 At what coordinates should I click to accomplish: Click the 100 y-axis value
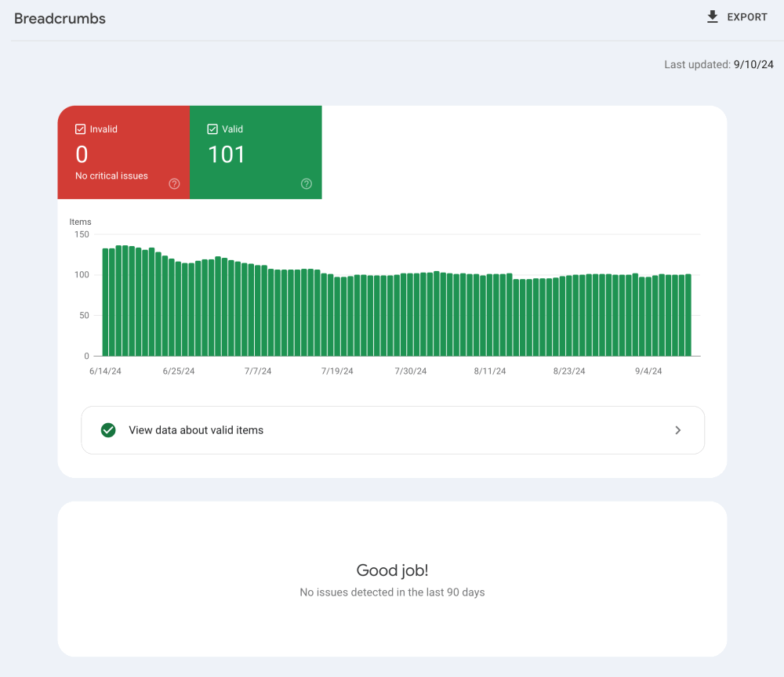point(82,275)
